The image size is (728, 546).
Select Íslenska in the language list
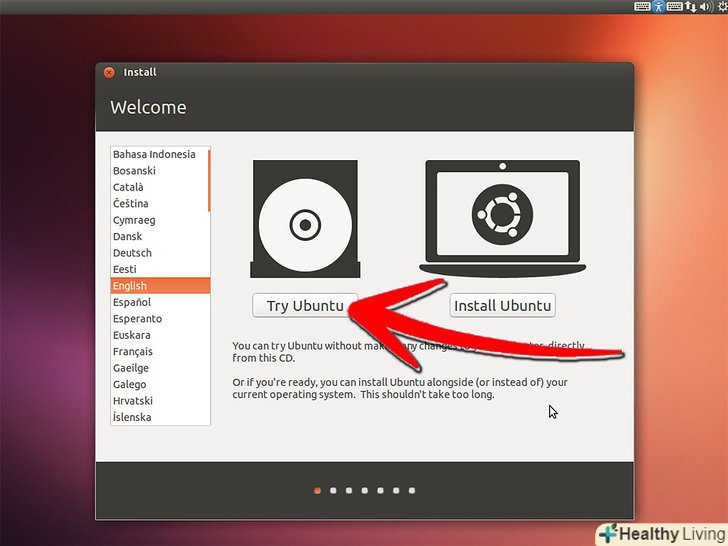(160, 417)
